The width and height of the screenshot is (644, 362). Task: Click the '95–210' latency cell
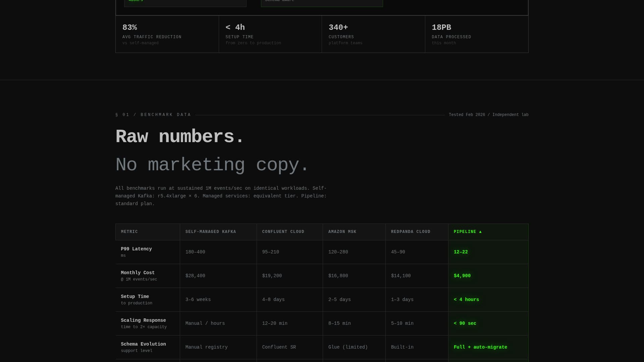[x=290, y=252]
